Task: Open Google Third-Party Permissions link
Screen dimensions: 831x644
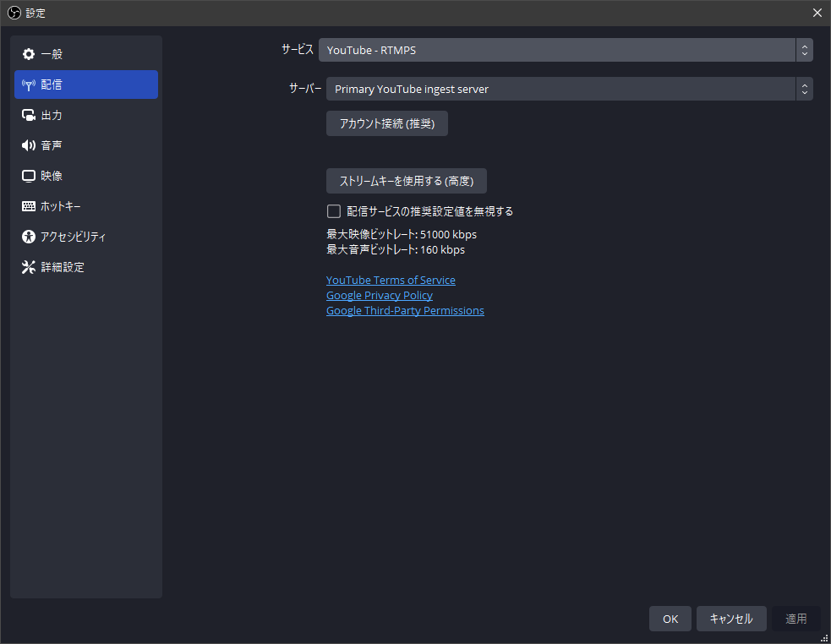Action: point(405,310)
